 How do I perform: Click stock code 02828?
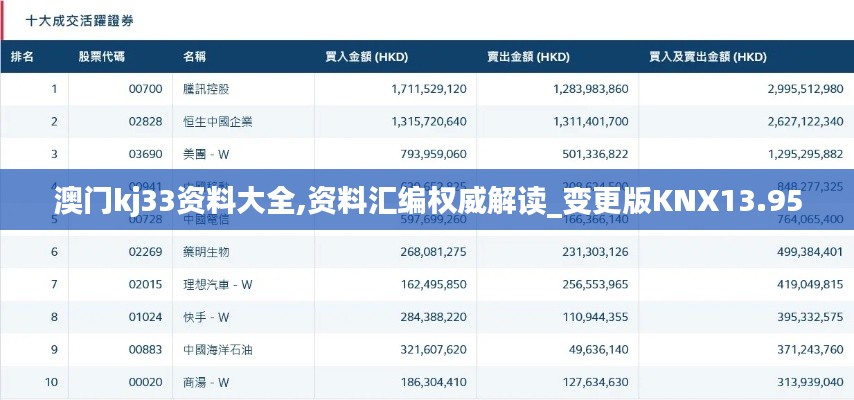145,121
